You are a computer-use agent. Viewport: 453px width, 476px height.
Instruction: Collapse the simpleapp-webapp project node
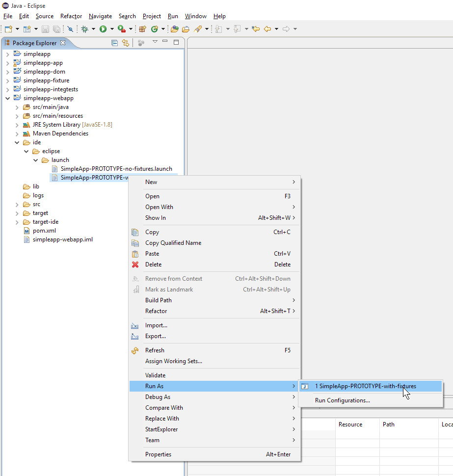pyautogui.click(x=7, y=98)
